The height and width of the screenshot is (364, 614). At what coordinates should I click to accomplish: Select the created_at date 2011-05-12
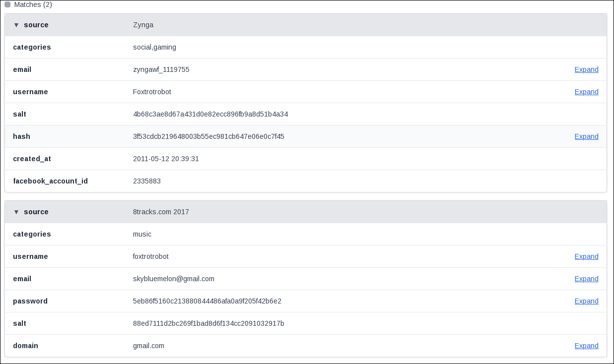coord(166,159)
